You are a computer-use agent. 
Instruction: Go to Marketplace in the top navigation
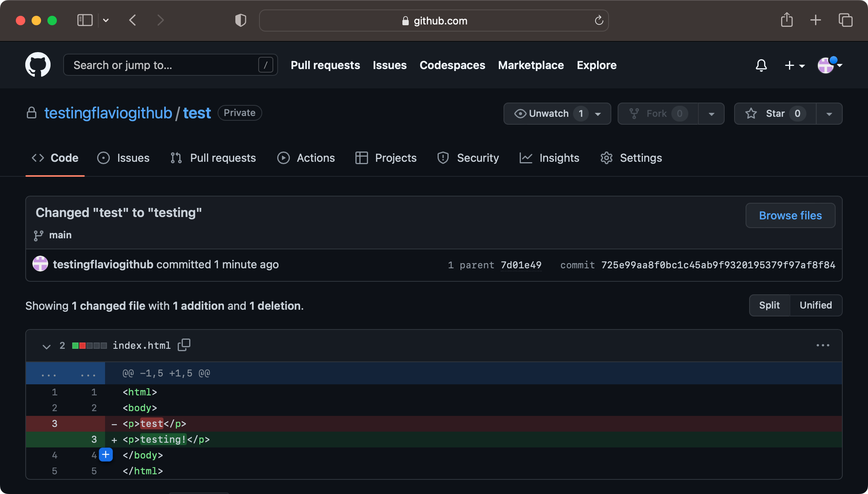(x=531, y=65)
